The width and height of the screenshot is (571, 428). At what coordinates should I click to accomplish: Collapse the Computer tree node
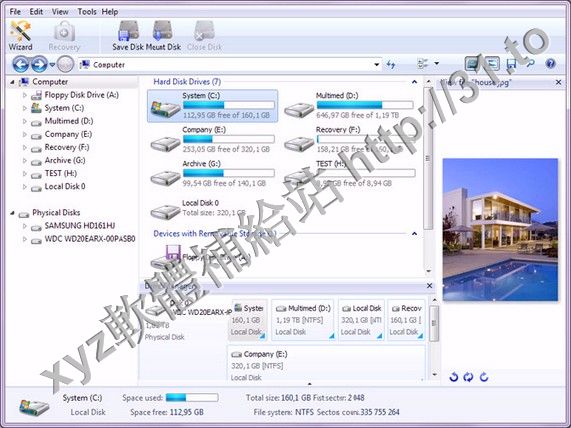tap(12, 82)
